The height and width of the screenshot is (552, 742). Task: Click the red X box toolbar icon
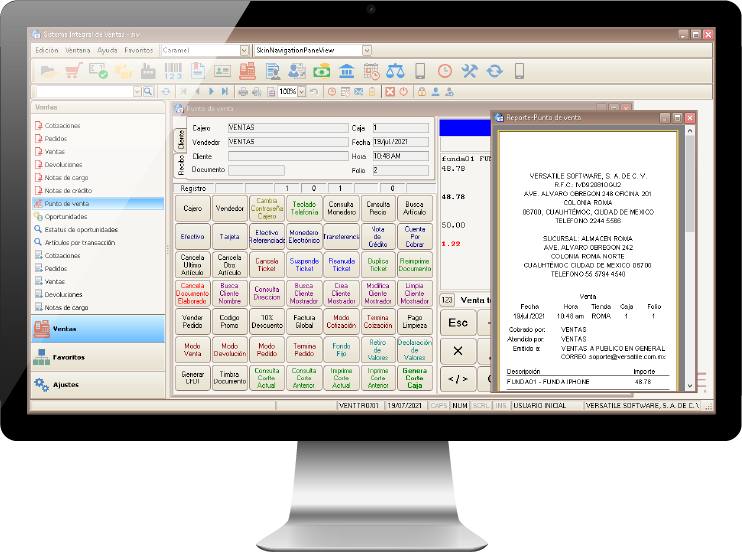coord(390,92)
